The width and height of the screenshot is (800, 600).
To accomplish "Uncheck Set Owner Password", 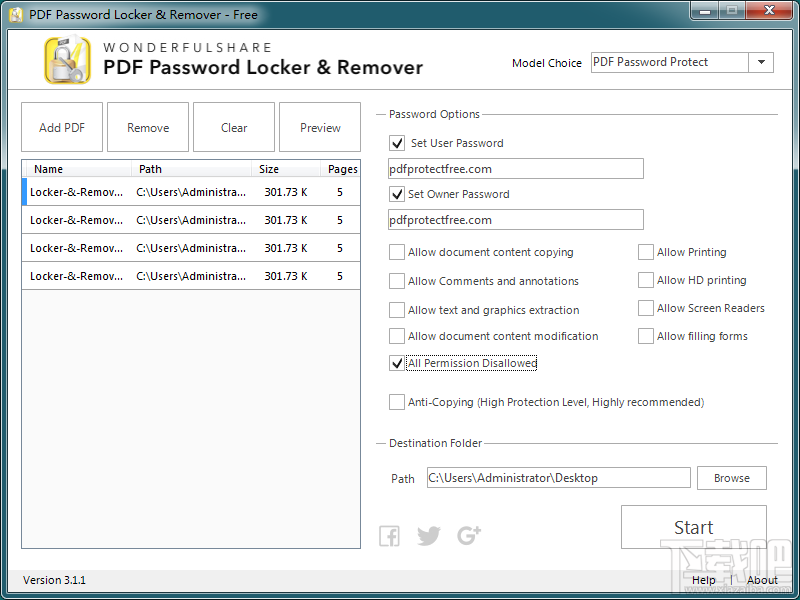I will pyautogui.click(x=397, y=194).
